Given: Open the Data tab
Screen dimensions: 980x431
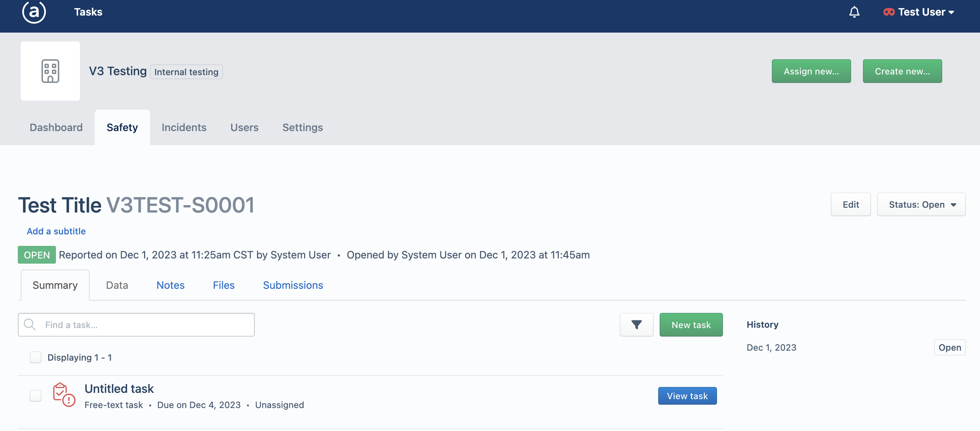Looking at the screenshot, I should [x=117, y=285].
